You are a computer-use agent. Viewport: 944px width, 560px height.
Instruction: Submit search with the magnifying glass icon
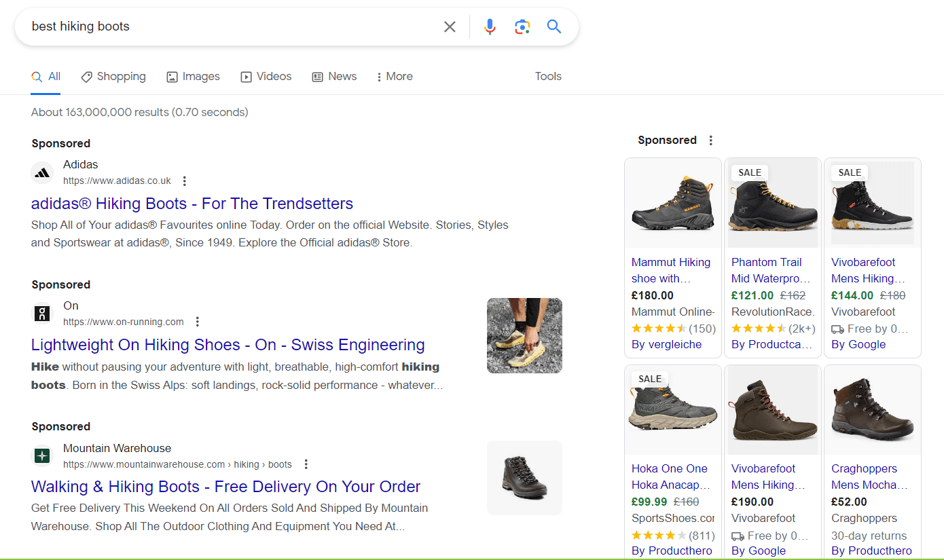(x=554, y=26)
